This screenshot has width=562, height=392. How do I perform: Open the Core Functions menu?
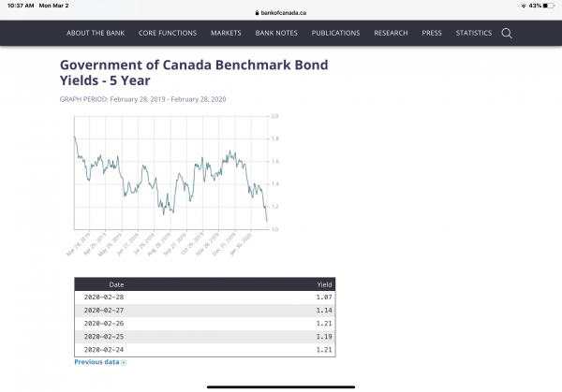167,33
